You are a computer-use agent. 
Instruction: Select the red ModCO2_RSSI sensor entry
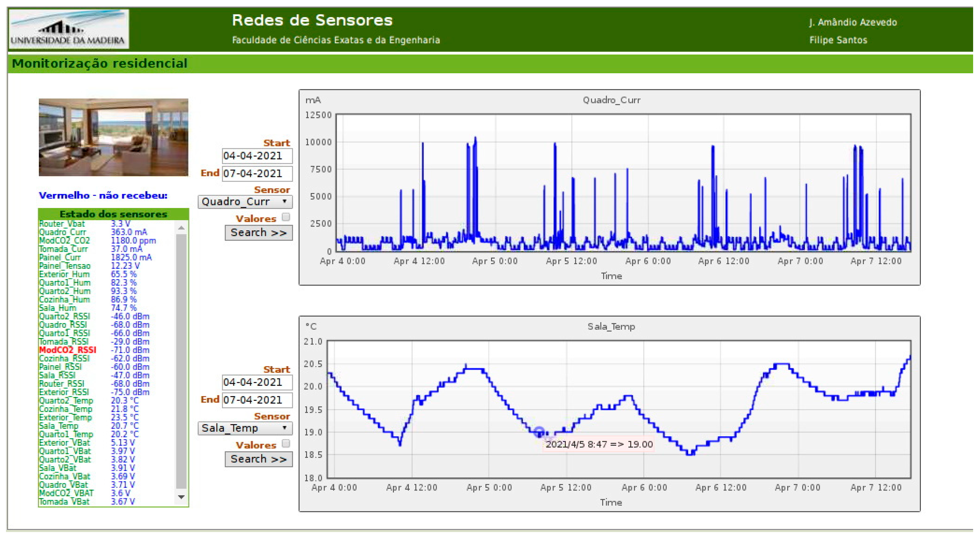click(68, 350)
